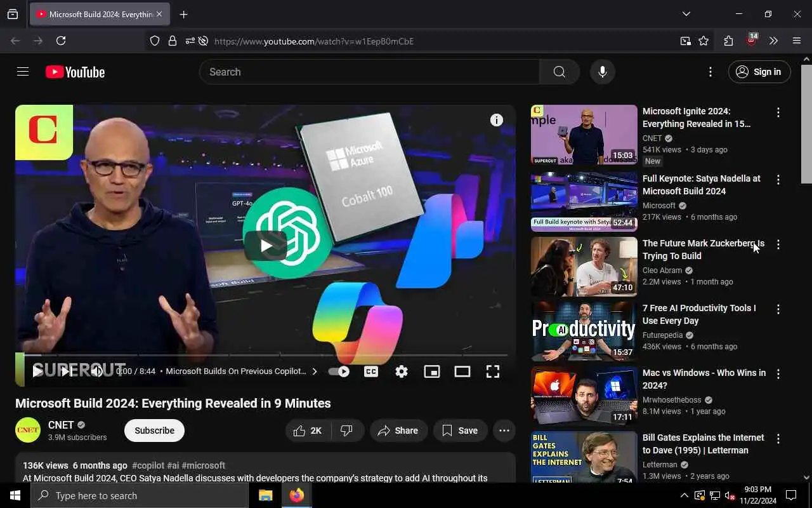The width and height of the screenshot is (812, 508).
Task: Open options for Microsoft Ignite 2024 video
Action: click(x=778, y=112)
